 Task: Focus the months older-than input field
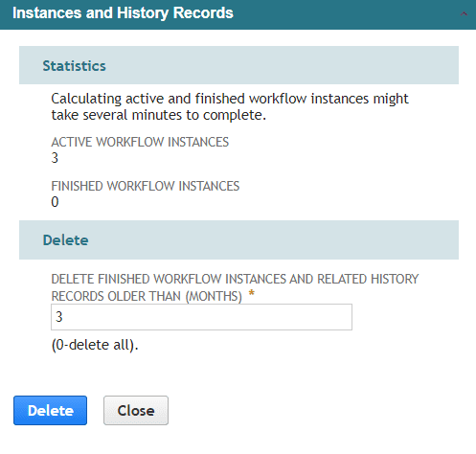[x=201, y=317]
